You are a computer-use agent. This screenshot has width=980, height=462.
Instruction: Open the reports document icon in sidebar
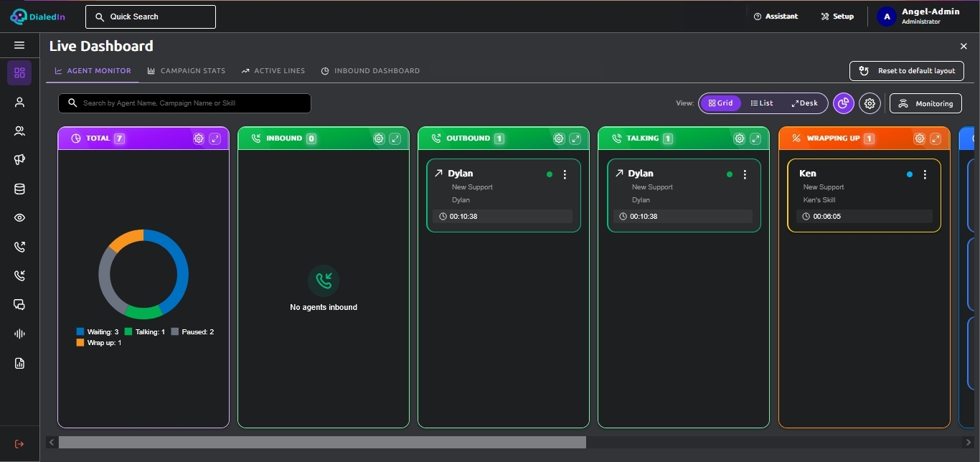(x=19, y=363)
